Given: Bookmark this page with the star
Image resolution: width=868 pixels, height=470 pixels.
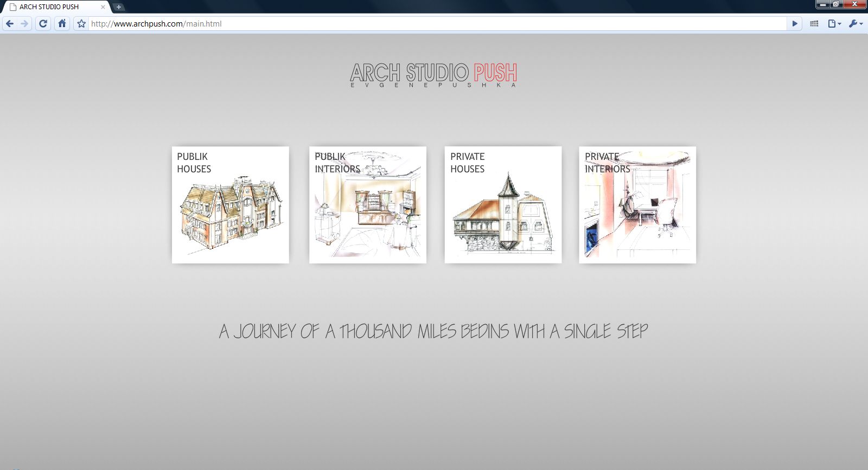Looking at the screenshot, I should point(81,24).
